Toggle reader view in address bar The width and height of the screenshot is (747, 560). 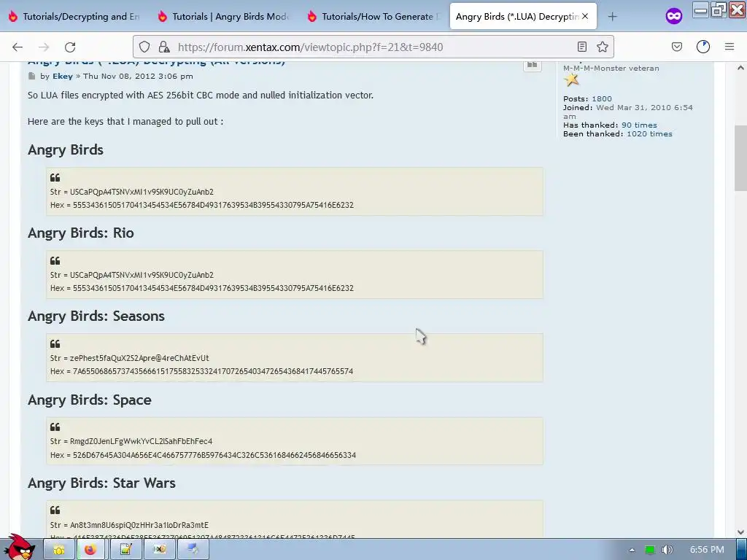(x=581, y=47)
